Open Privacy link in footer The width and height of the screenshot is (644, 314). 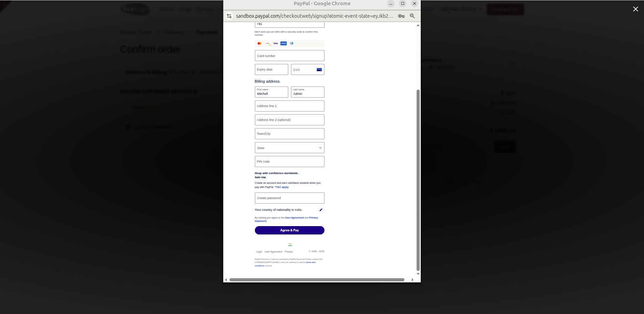coord(289,252)
